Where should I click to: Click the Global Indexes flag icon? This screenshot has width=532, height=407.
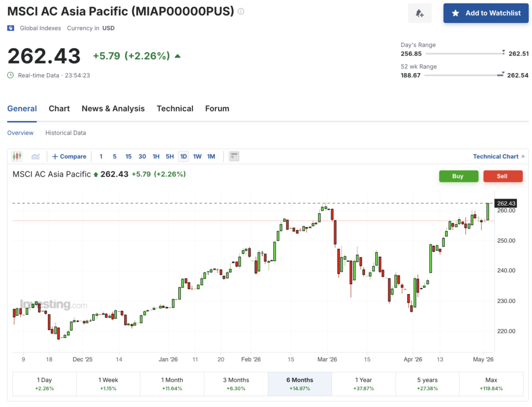11,28
